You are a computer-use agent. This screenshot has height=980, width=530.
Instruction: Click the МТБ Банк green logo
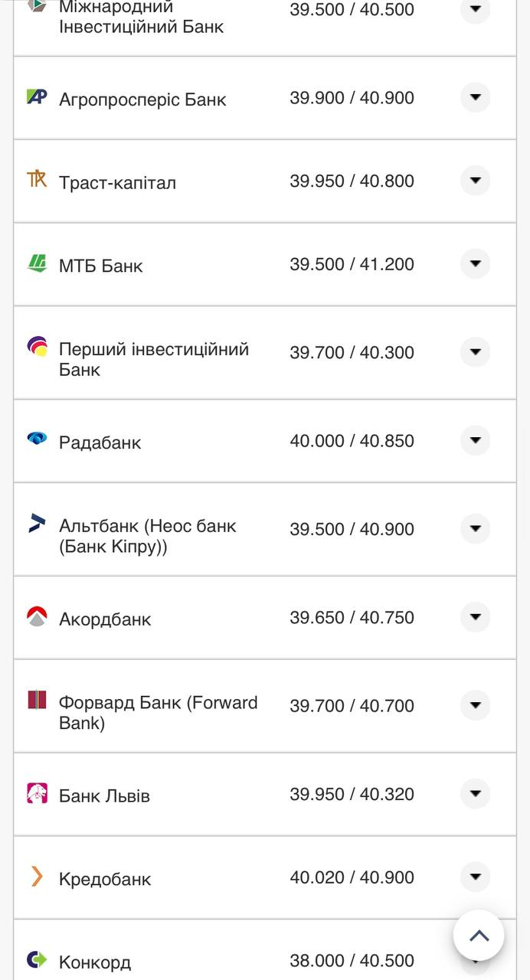[37, 263]
